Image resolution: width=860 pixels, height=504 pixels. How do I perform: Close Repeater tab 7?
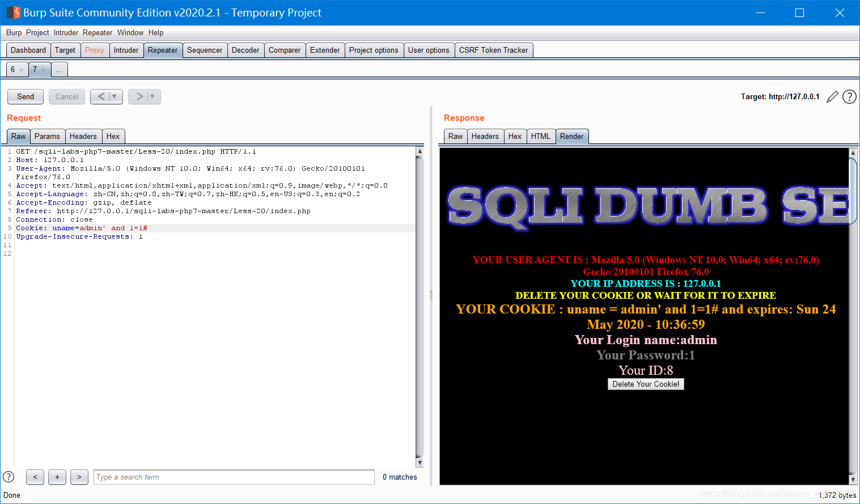43,70
